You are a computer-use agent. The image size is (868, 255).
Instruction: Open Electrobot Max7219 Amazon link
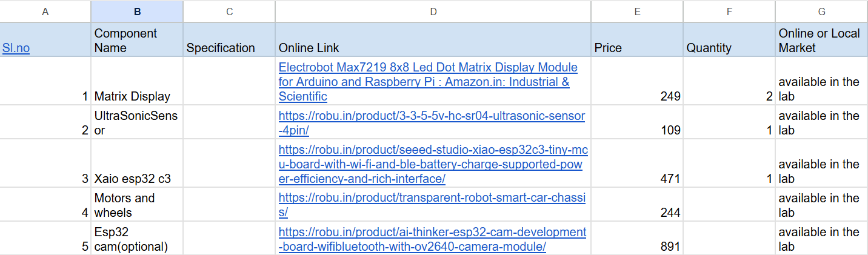428,82
